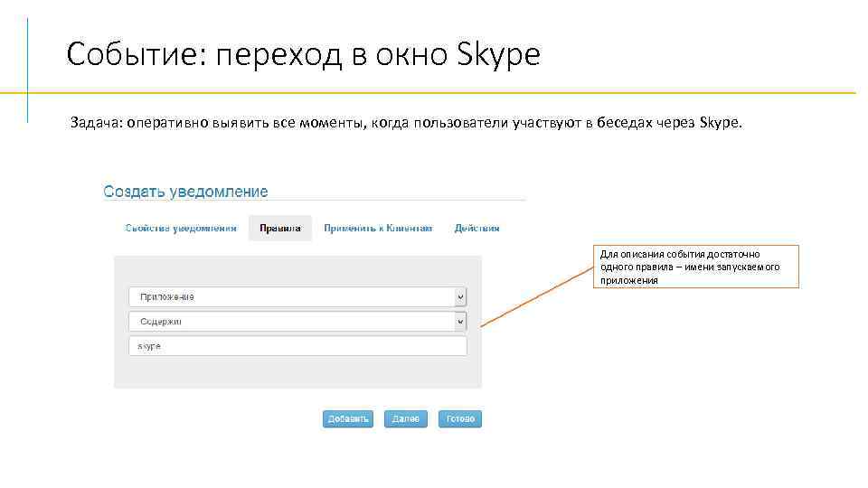This screenshot has height=488, width=868.
Task: Expand the Содержит condition dropdown
Action: pyautogui.click(x=289, y=322)
